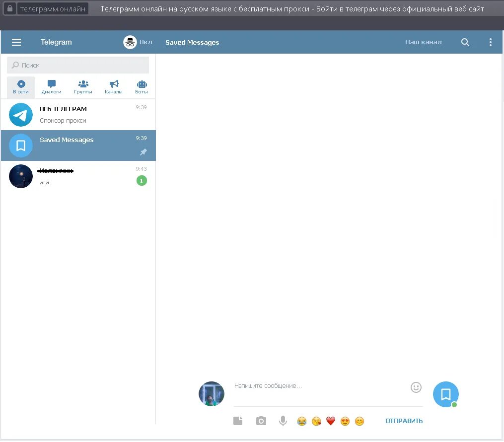
Task: Open the hamburger main menu
Action: pos(16,42)
